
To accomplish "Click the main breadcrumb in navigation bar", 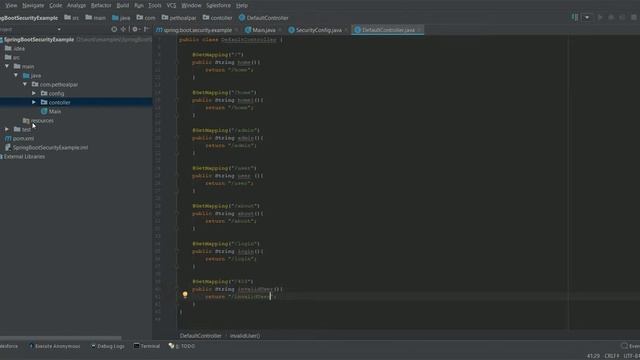I will 96,18.
